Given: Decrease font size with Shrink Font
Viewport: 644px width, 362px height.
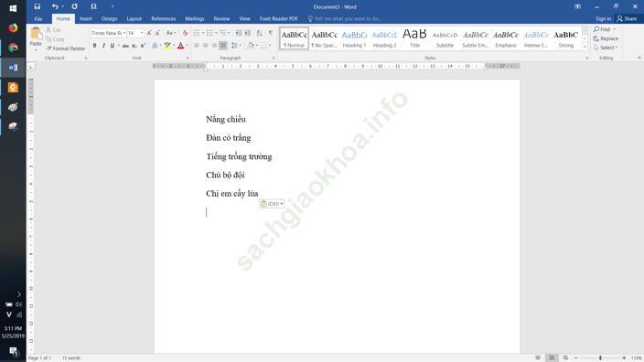Looking at the screenshot, I should click(x=157, y=33).
